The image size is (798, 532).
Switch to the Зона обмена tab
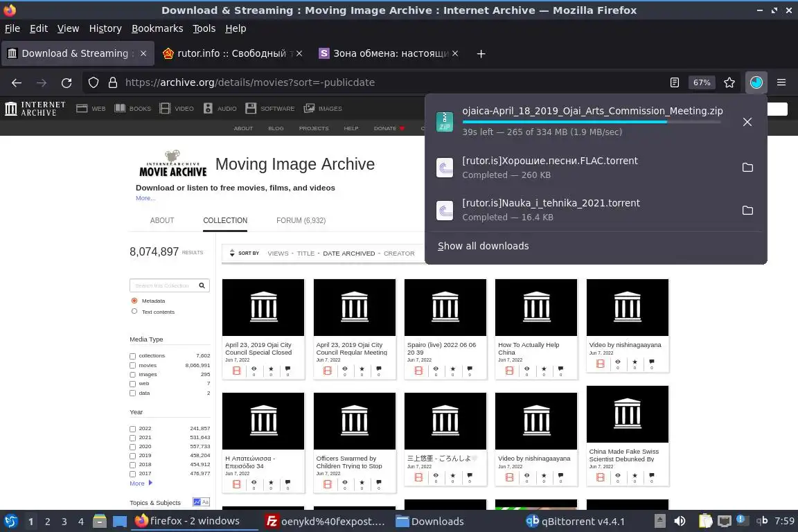click(388, 53)
